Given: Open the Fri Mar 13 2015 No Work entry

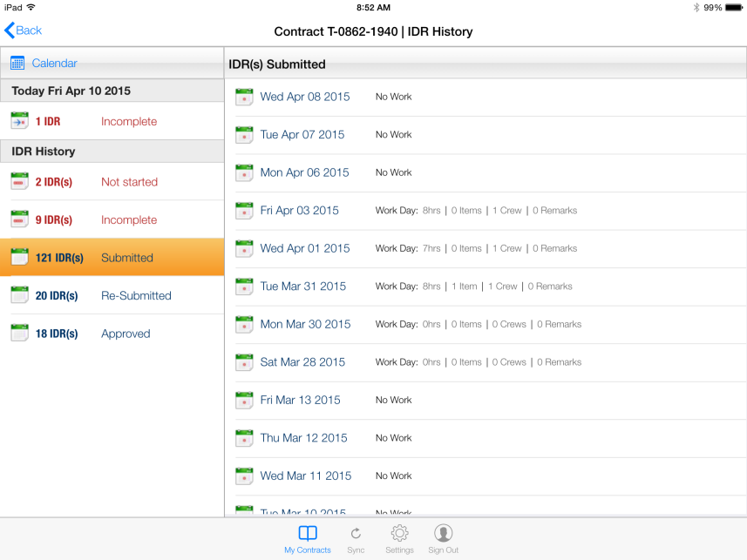Looking at the screenshot, I should point(300,400).
